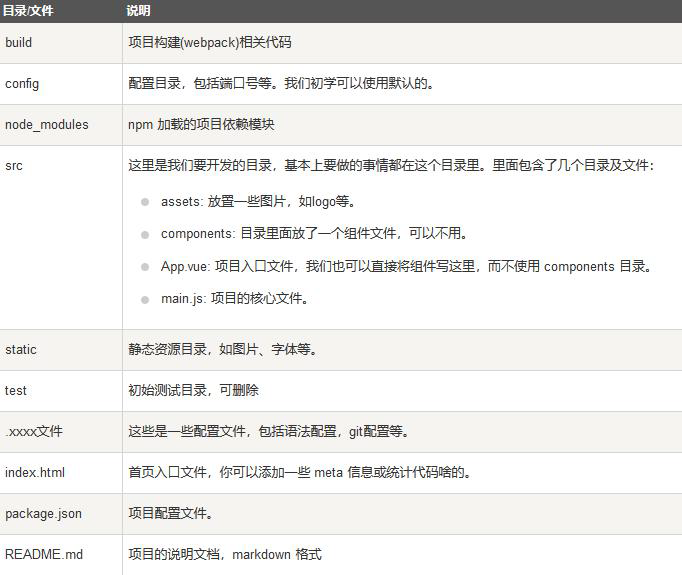Click the build directory cell

tap(19, 43)
